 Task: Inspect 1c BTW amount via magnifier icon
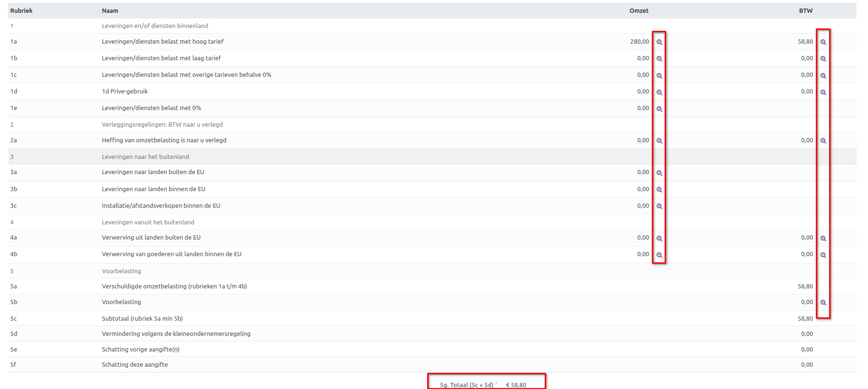click(x=823, y=76)
